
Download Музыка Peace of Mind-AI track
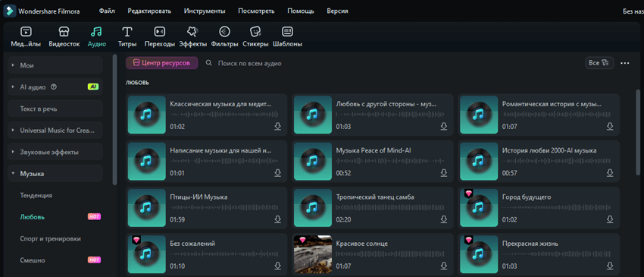coord(443,173)
